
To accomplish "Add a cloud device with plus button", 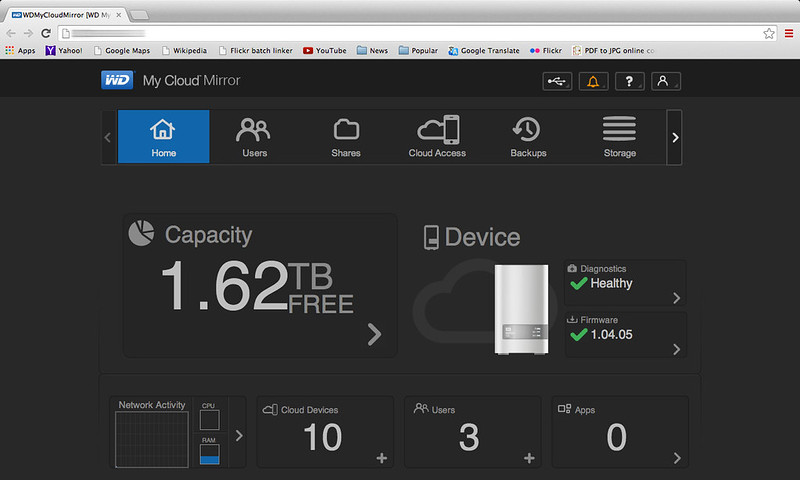I will tap(381, 458).
